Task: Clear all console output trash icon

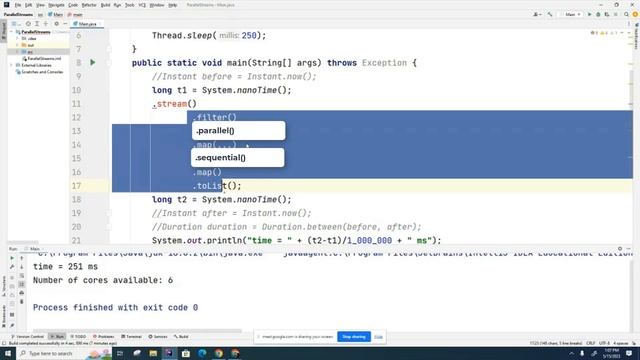Action: 22,302
